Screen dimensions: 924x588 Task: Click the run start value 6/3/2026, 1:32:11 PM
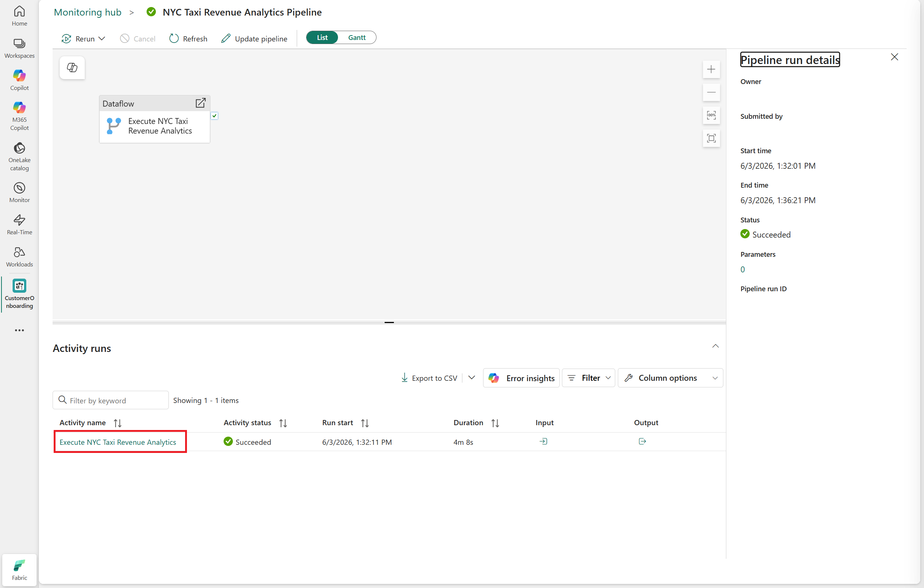pos(357,442)
